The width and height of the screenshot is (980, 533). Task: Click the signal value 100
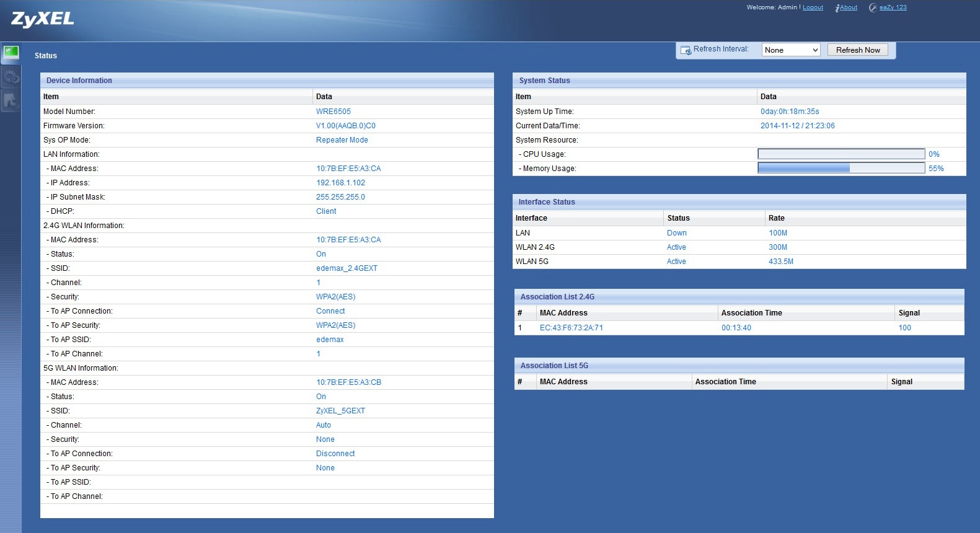tap(905, 328)
